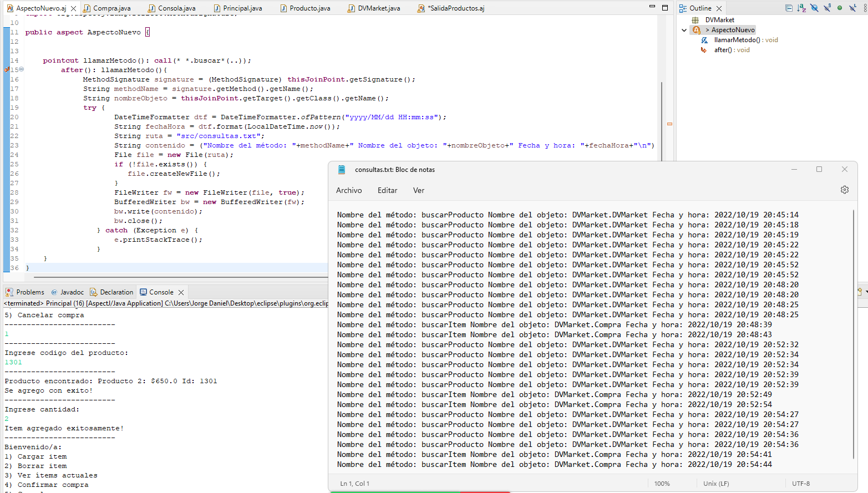
Task: Sort the Outline members alphabetically
Action: coord(802,7)
